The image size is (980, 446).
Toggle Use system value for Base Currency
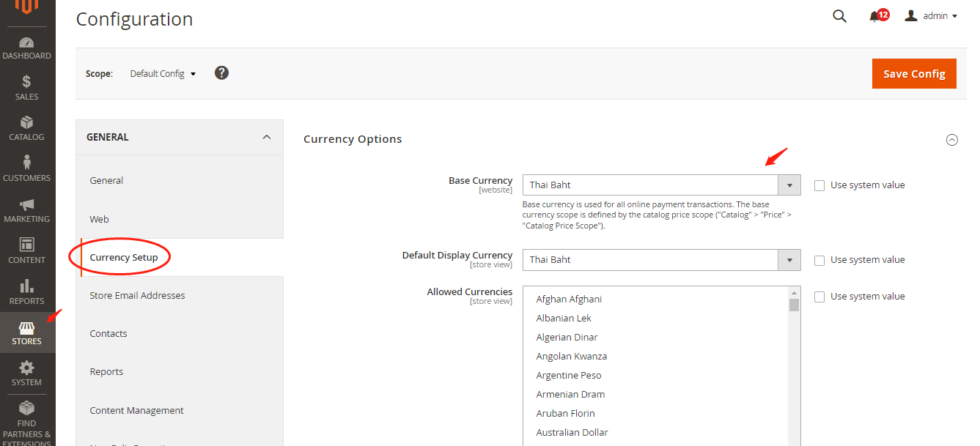pyautogui.click(x=819, y=185)
